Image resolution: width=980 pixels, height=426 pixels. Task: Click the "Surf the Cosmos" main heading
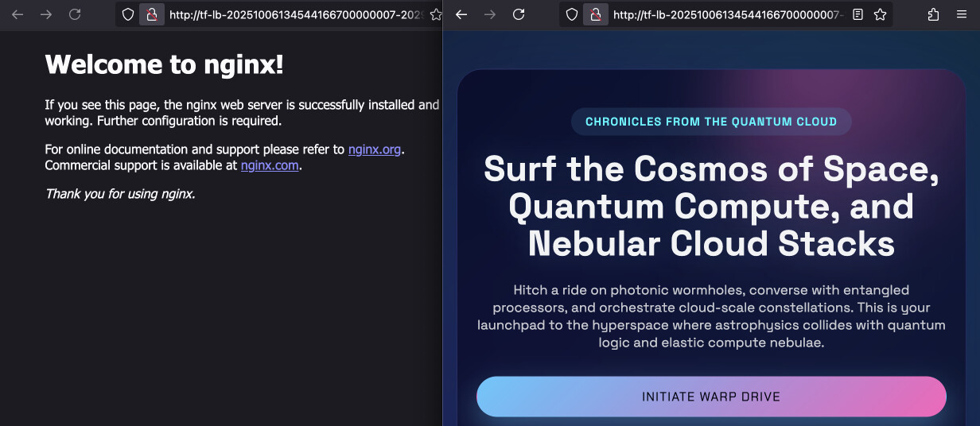pos(710,206)
